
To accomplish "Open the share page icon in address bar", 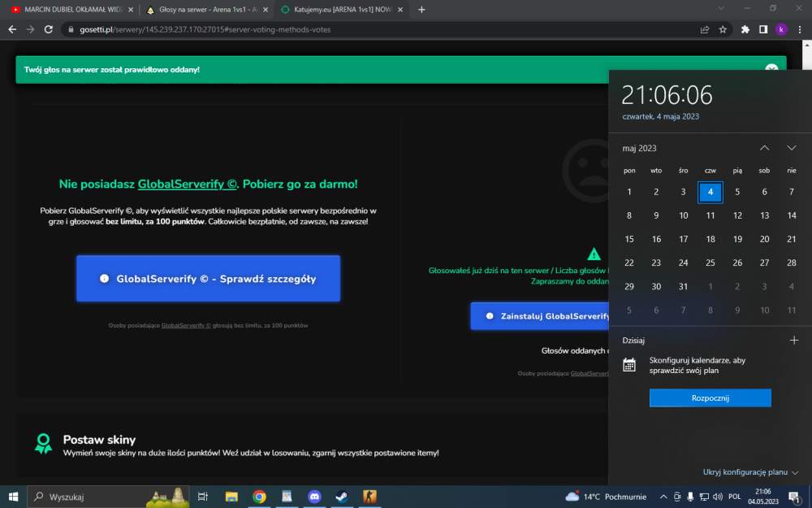I will coord(705,29).
